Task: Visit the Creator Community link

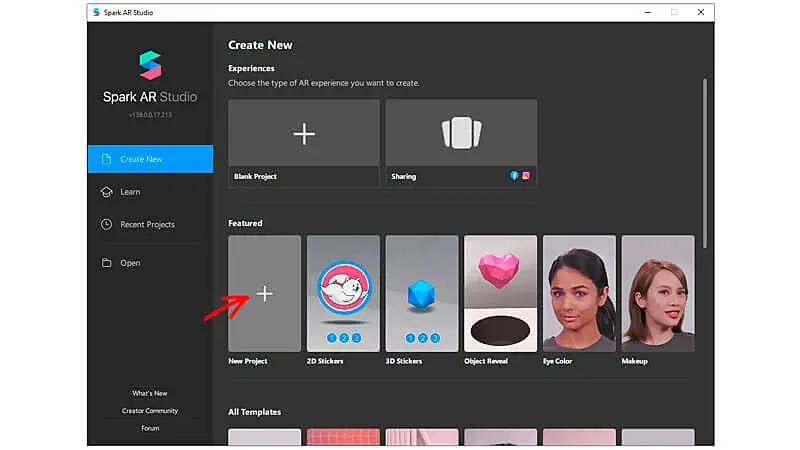Action: tap(150, 411)
